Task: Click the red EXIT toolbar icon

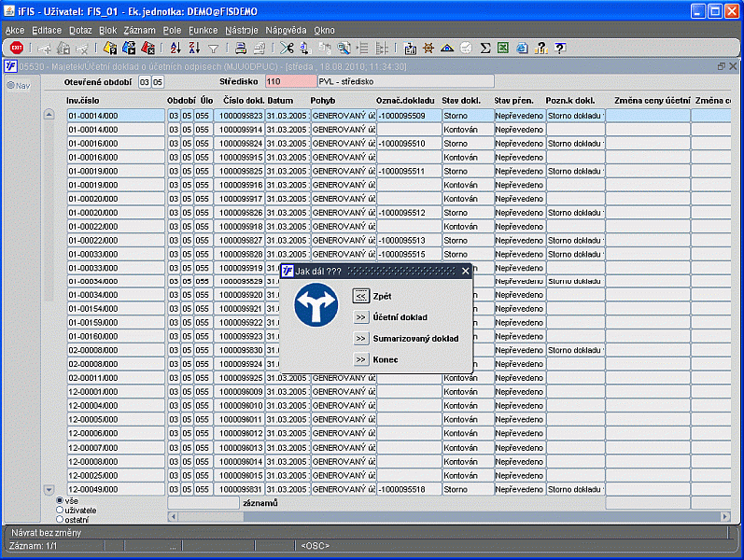Action: pyautogui.click(x=16, y=48)
